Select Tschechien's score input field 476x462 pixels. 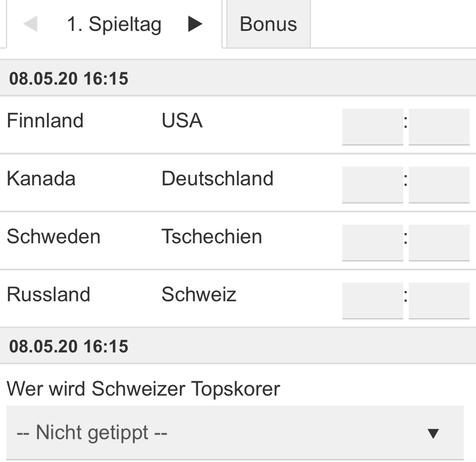point(439,243)
